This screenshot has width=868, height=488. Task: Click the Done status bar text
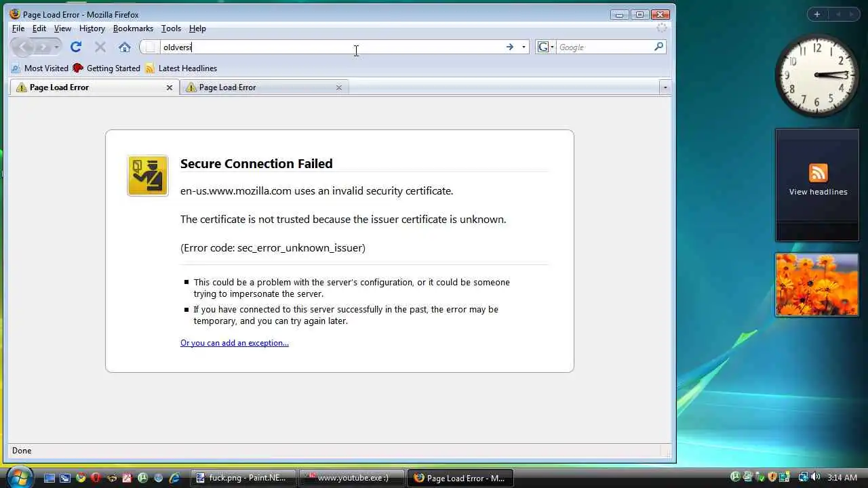coord(22,451)
